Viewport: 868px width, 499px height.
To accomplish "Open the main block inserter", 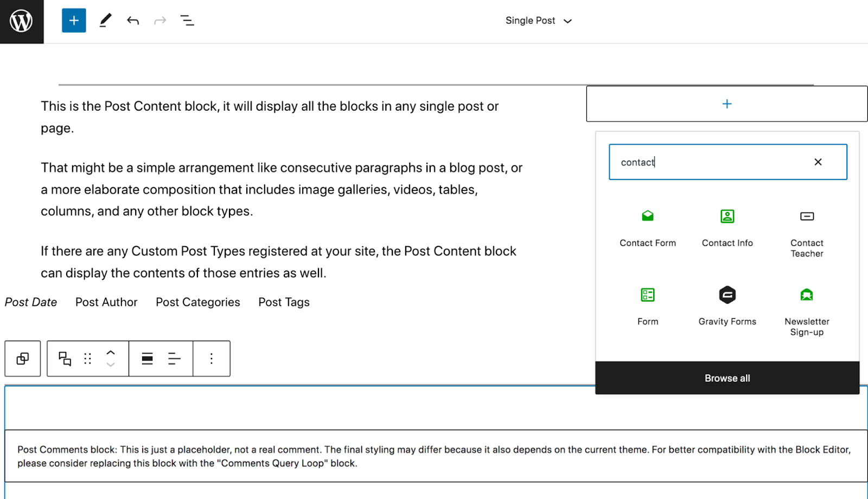I will pos(74,20).
